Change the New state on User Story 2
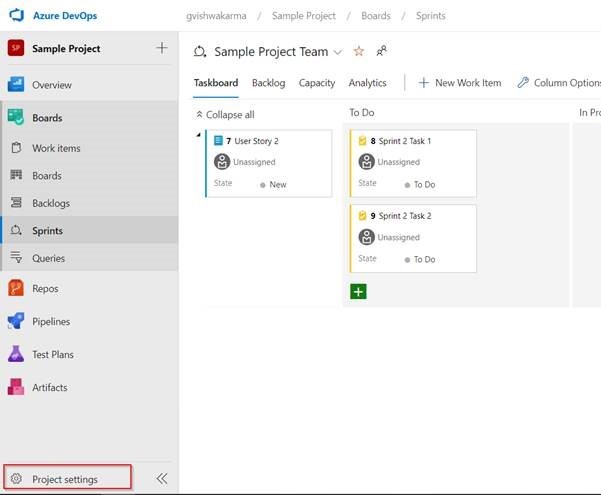Viewport: 601px width, 495px height. click(273, 184)
